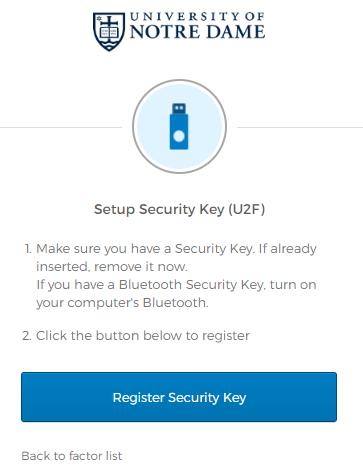Image resolution: width=363 pixels, height=469 pixels.
Task: Click the divider line left of the key circle
Action: tap(61, 127)
